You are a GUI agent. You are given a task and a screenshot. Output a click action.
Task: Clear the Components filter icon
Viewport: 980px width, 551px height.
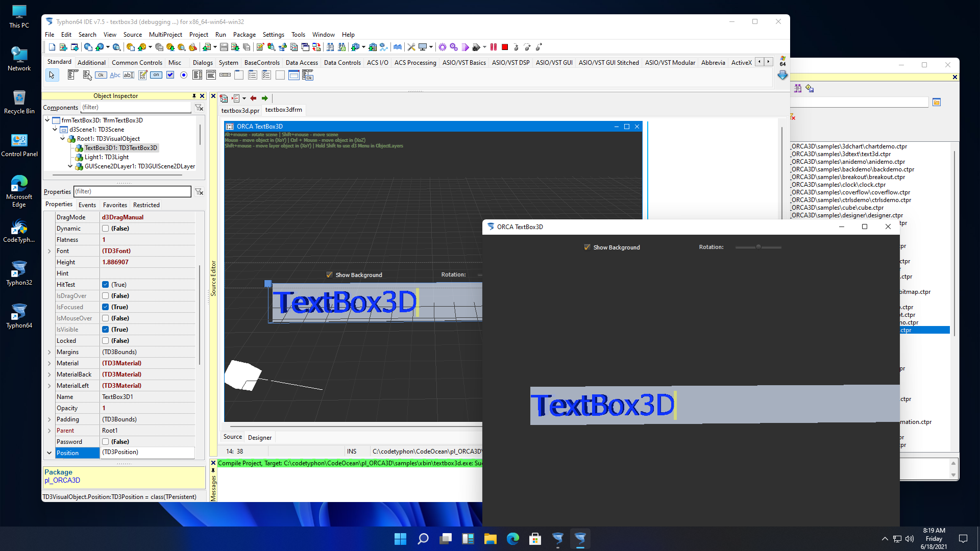(199, 108)
